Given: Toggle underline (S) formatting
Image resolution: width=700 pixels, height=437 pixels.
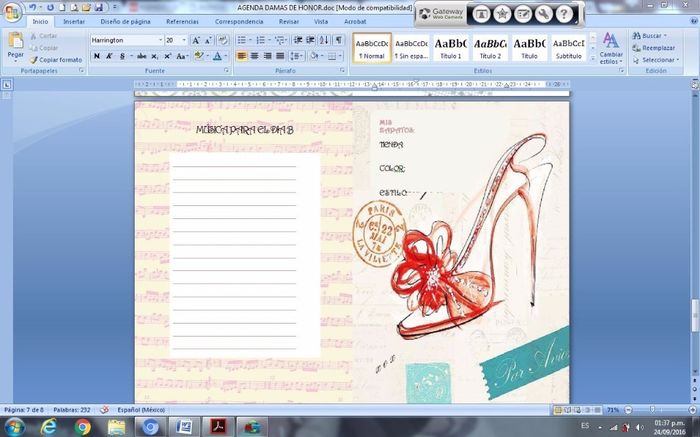Looking at the screenshot, I should (x=122, y=56).
